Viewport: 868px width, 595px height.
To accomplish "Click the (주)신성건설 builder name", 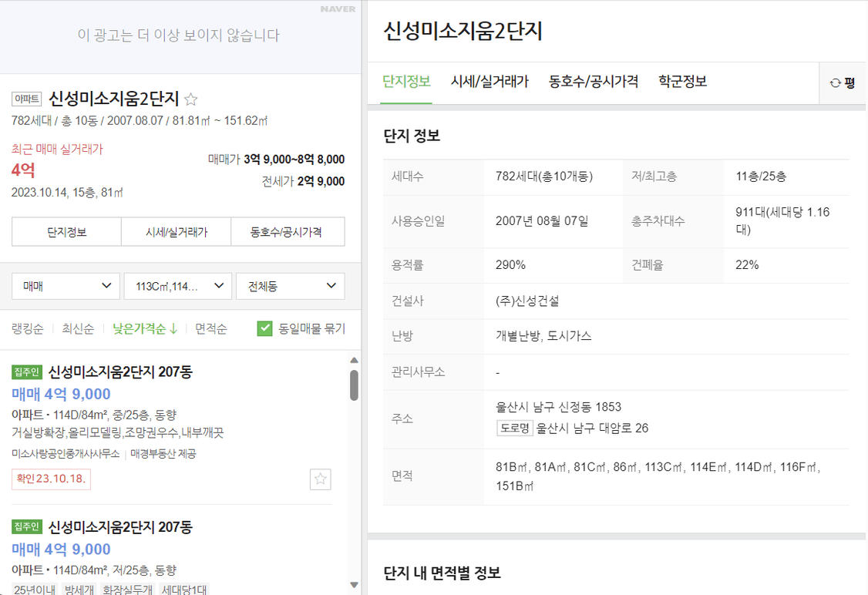I will [x=527, y=301].
